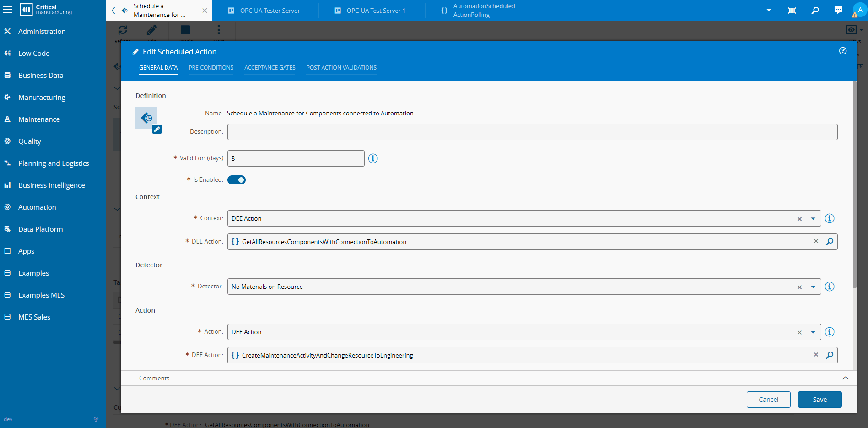The height and width of the screenshot is (428, 868).
Task: Show info for Detector field
Action: pyautogui.click(x=830, y=287)
